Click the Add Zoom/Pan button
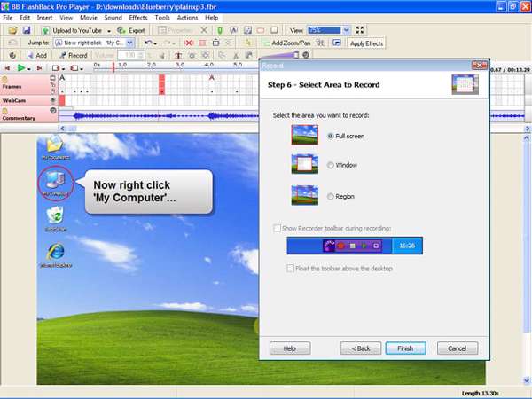The height and width of the screenshot is (399, 532). 287,43
